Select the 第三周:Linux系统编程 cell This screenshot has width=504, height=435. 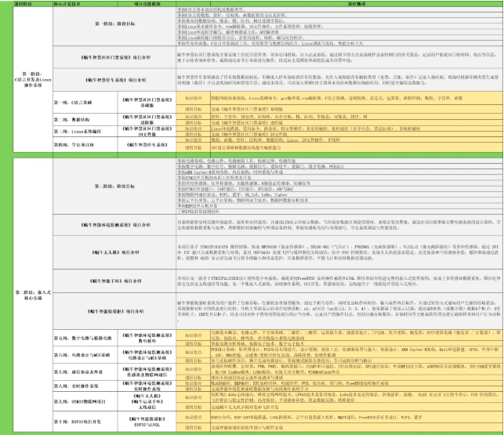[x=85, y=131]
